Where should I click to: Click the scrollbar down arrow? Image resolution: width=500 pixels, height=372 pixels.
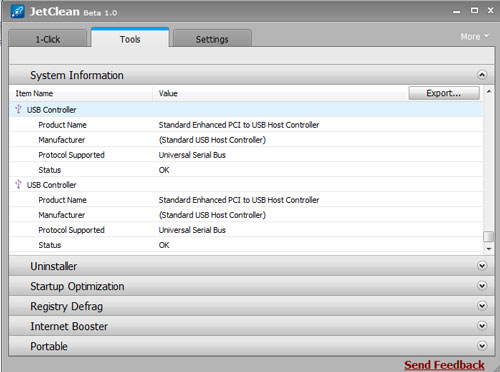coord(489,249)
